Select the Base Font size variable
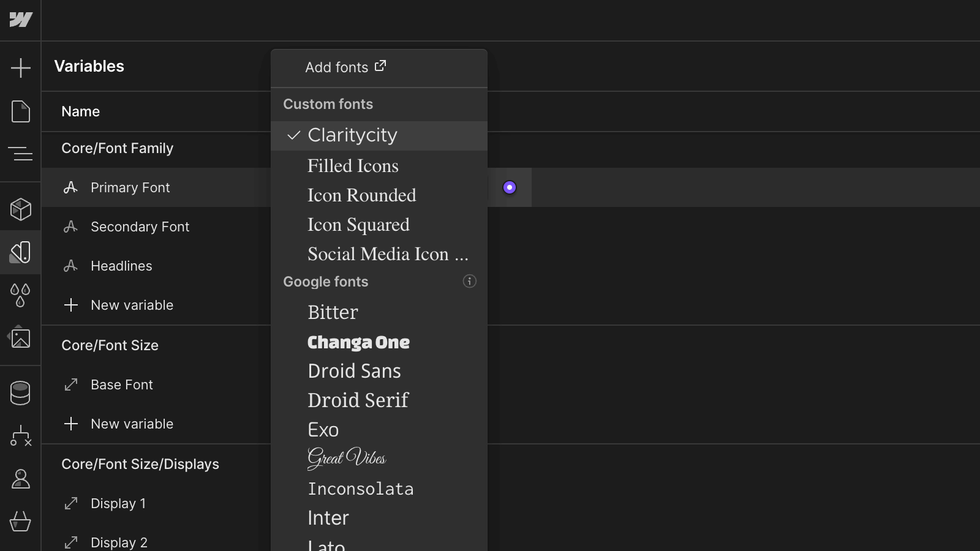Image resolution: width=980 pixels, height=551 pixels. coord(121,384)
